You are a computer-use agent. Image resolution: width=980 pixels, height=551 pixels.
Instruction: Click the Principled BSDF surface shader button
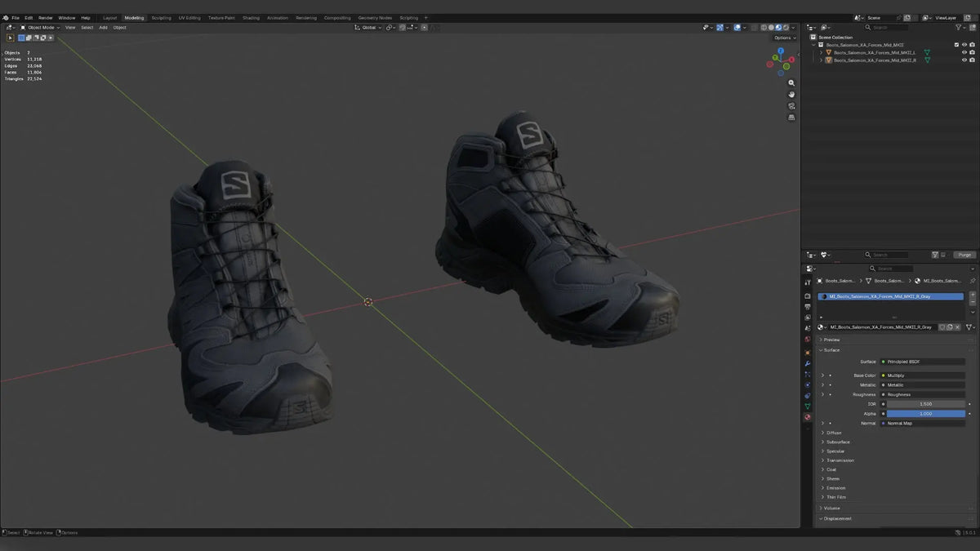(x=923, y=361)
